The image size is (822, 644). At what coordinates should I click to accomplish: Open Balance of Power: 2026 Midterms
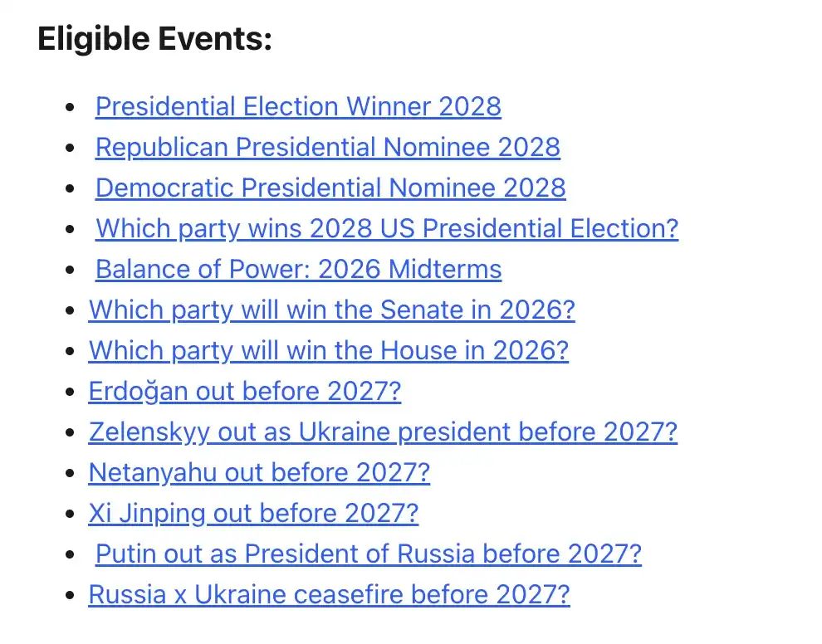298,270
